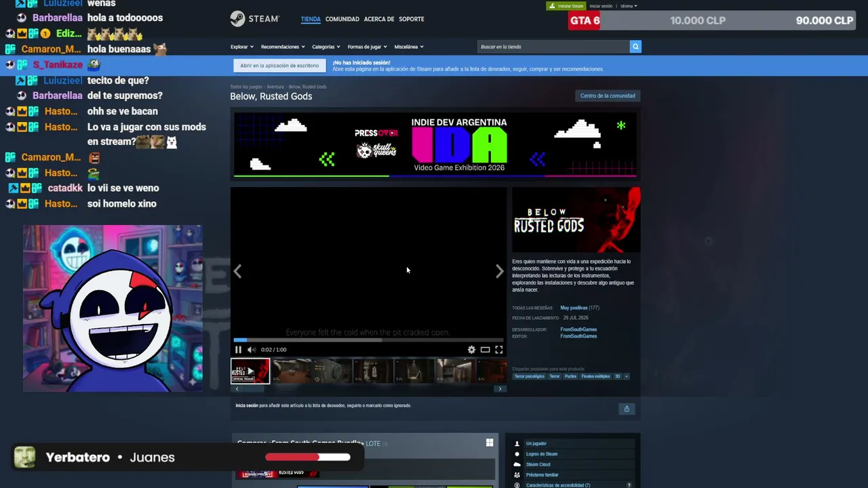Image resolution: width=868 pixels, height=488 pixels.
Task: Click the right arrow of thumbnail strip
Action: (x=500, y=389)
